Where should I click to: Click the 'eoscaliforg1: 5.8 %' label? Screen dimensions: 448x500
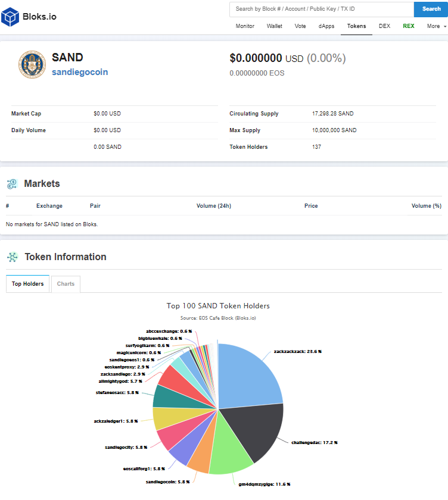(144, 469)
